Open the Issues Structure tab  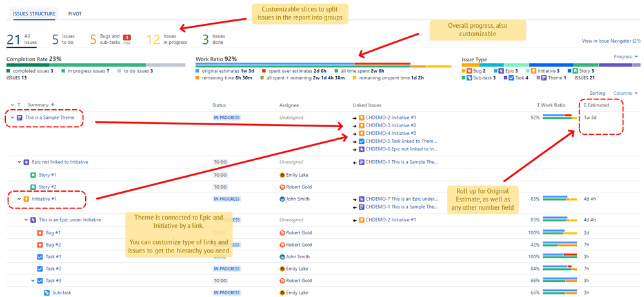34,14
